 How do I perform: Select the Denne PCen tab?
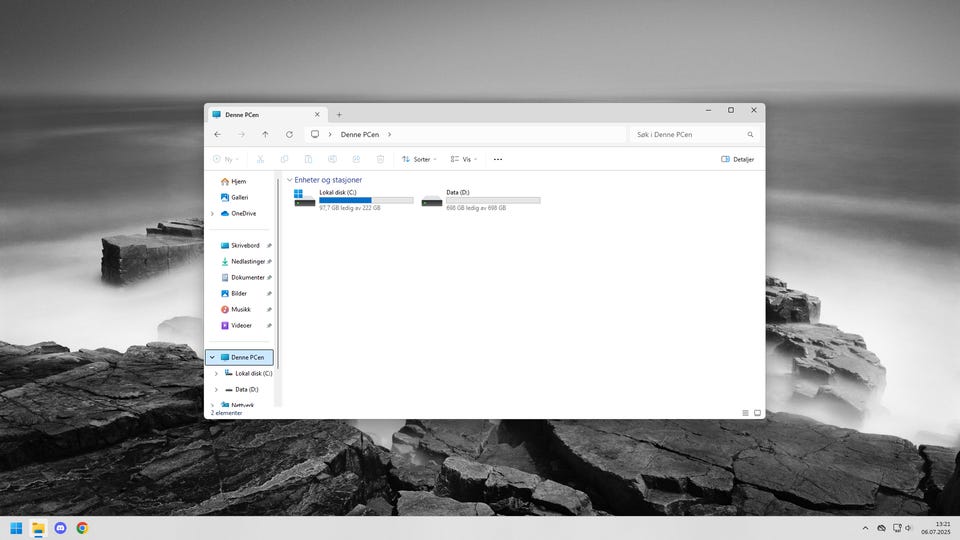click(266, 114)
